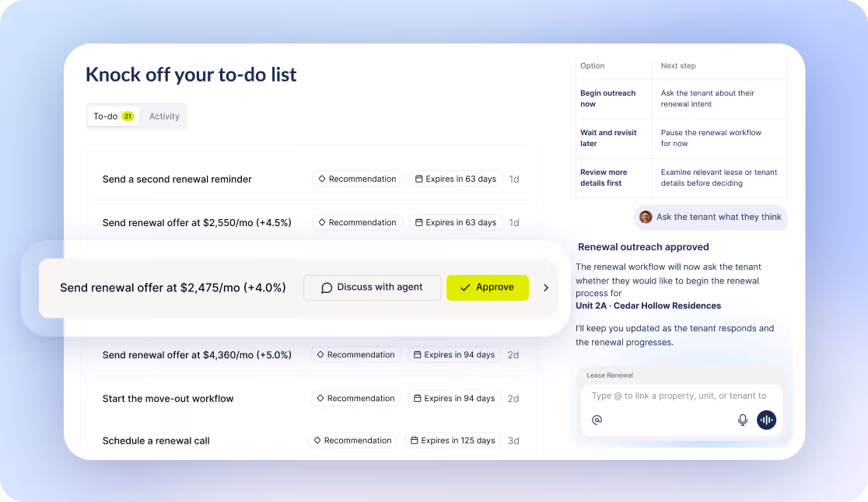
Task: Click diamond icon on $2,550/mo offer row
Action: 322,222
